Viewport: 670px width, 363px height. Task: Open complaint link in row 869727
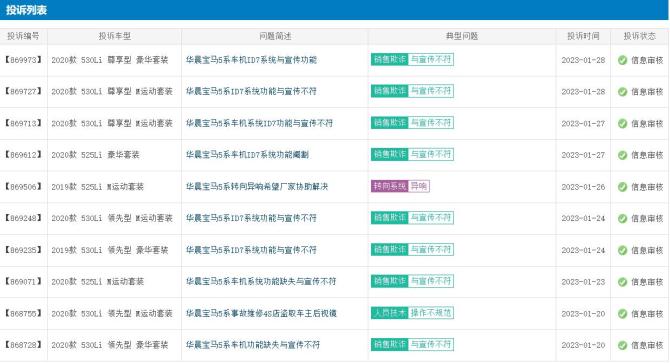click(251, 91)
